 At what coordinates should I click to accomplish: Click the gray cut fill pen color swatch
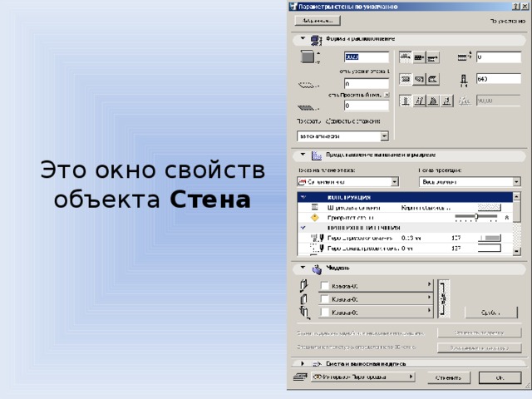(x=490, y=239)
